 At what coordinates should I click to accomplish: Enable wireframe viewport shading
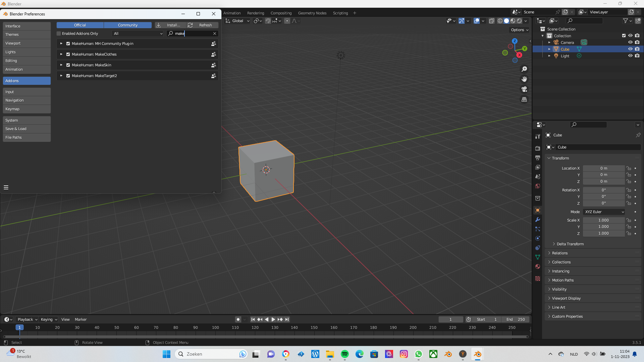500,21
